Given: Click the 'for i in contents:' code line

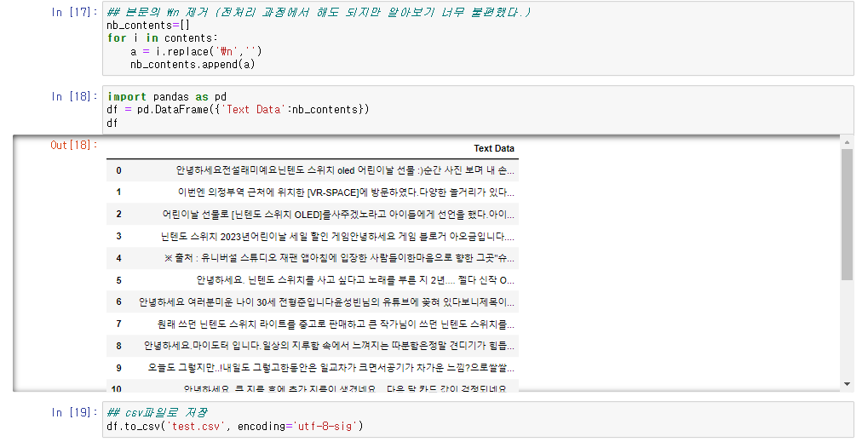Looking at the screenshot, I should pos(162,38).
